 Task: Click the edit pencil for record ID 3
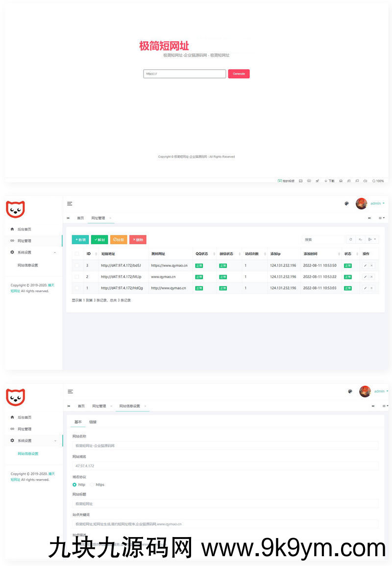pyautogui.click(x=365, y=265)
